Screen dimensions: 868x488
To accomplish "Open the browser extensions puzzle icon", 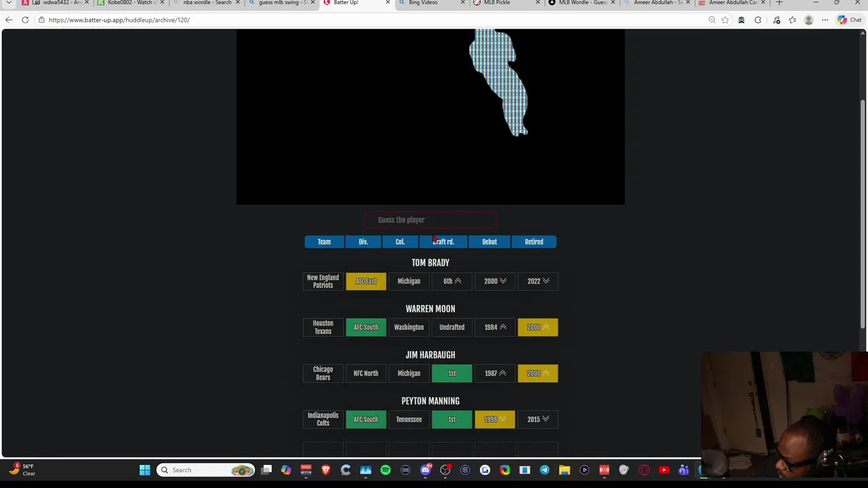I will point(758,20).
